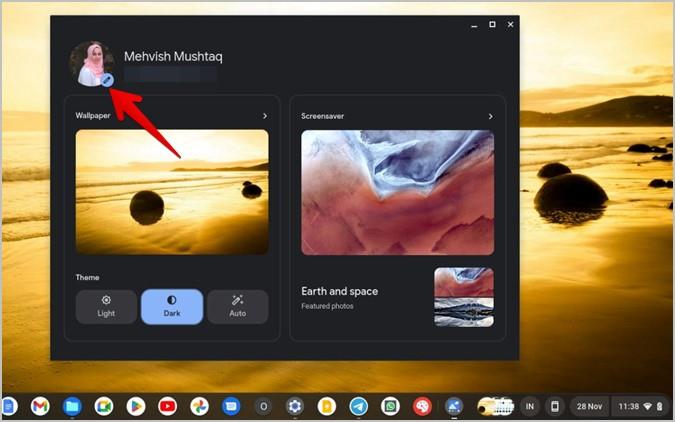Screen dimensions: 675x422
Task: Select the Light theme
Action: [106, 307]
